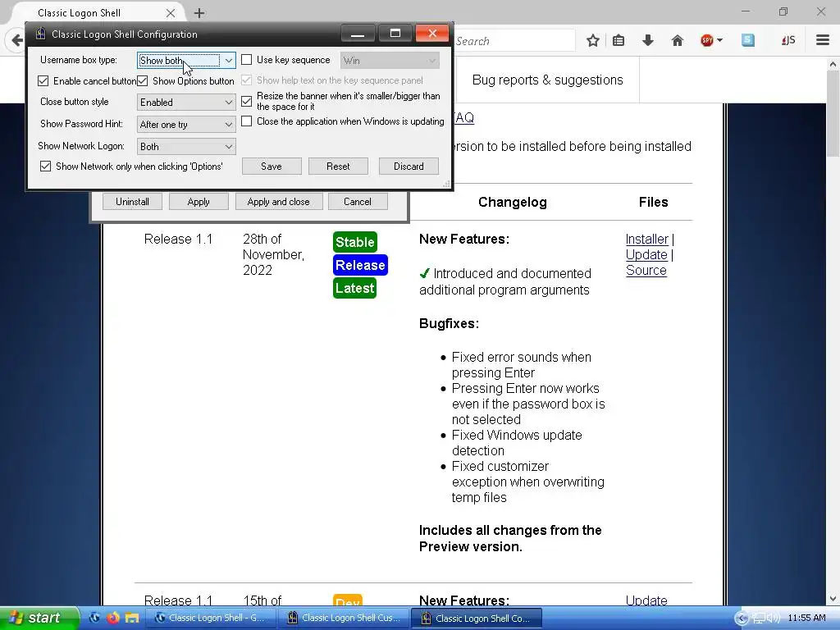Screen dimensions: 840x630
Task: Open the folder icon in quick launch
Action: (x=132, y=618)
